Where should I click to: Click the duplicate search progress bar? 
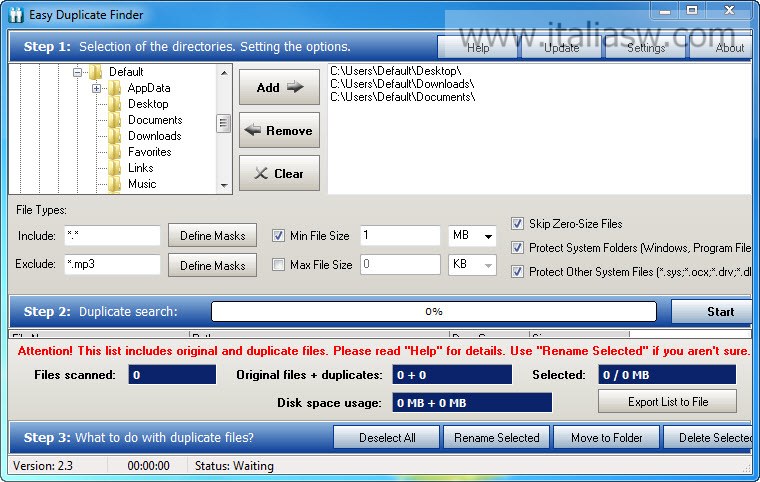(434, 311)
